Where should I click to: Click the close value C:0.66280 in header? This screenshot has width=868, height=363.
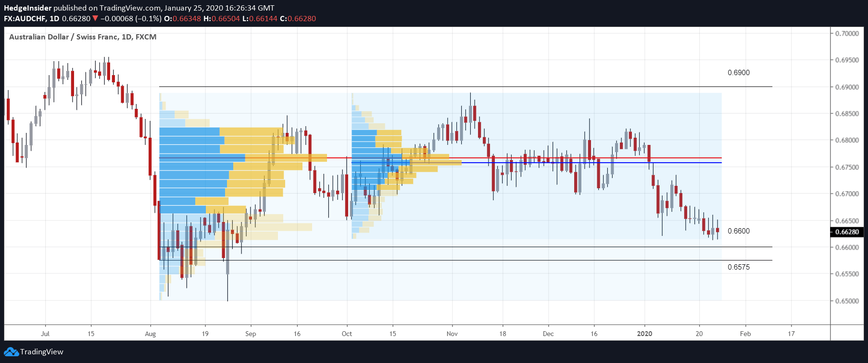[298, 19]
